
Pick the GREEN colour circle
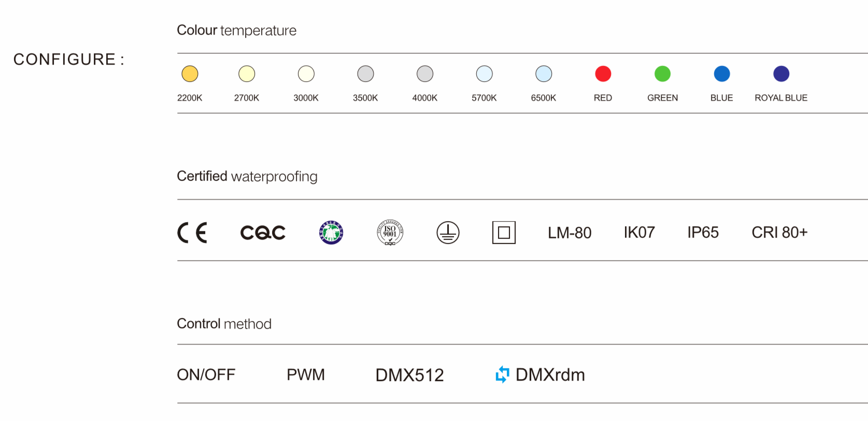point(662,74)
